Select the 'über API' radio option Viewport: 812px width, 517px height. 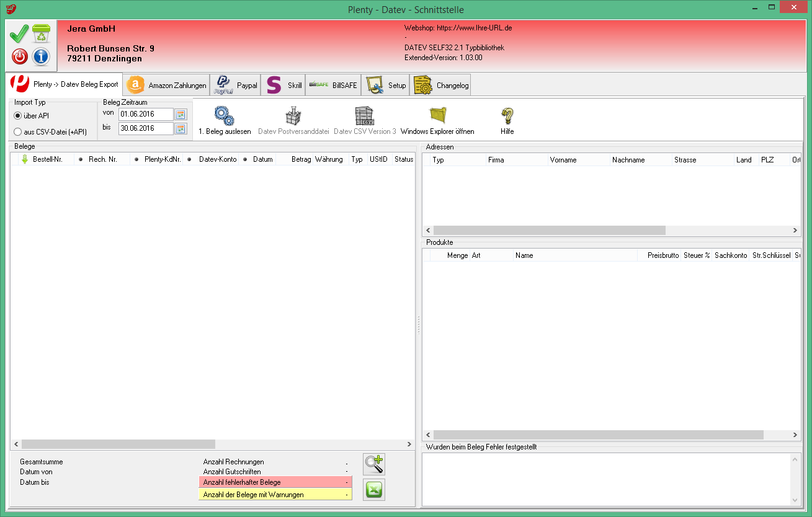[18, 116]
